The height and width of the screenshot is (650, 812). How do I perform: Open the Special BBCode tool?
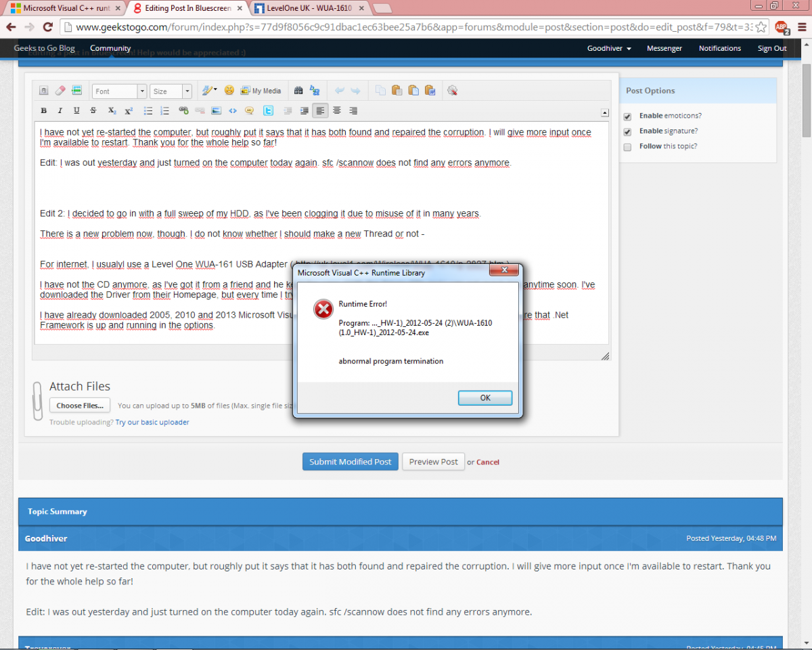tap(209, 91)
